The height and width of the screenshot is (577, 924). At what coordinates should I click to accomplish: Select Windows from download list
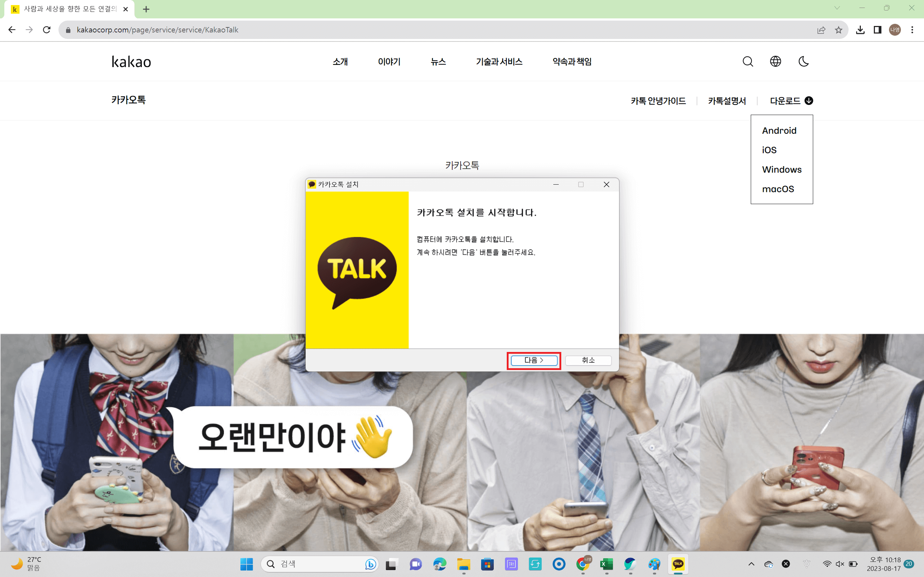(x=781, y=169)
